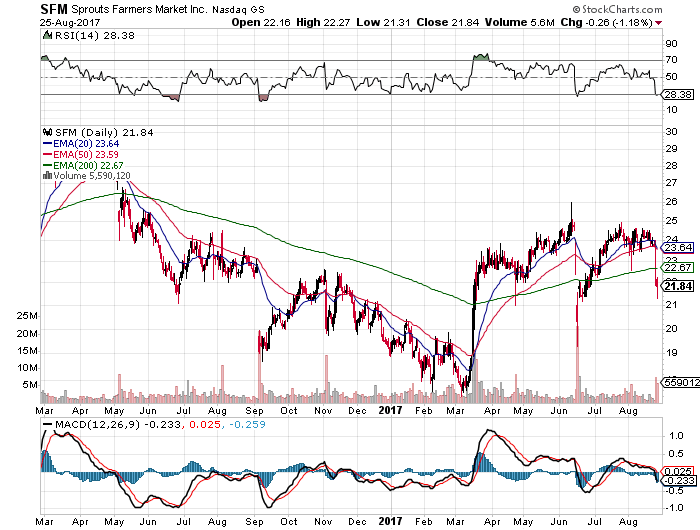Click the Volume 5.6M header value

[520, 22]
